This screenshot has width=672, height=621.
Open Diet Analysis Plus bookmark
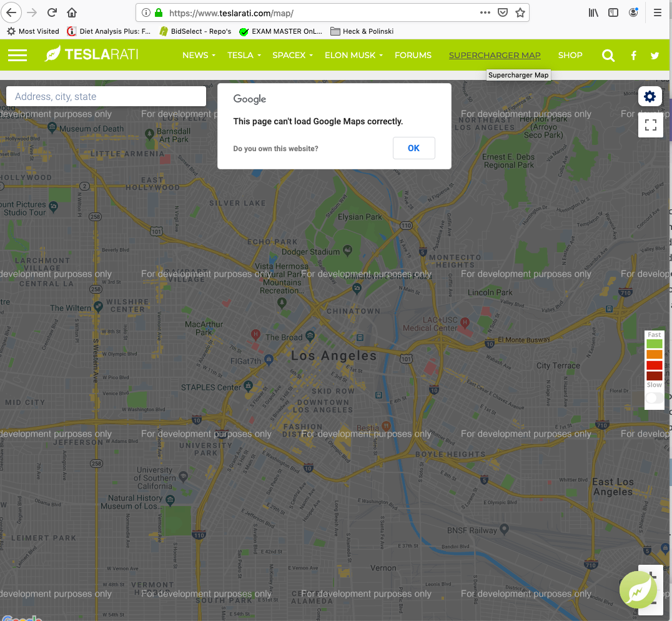click(x=109, y=31)
